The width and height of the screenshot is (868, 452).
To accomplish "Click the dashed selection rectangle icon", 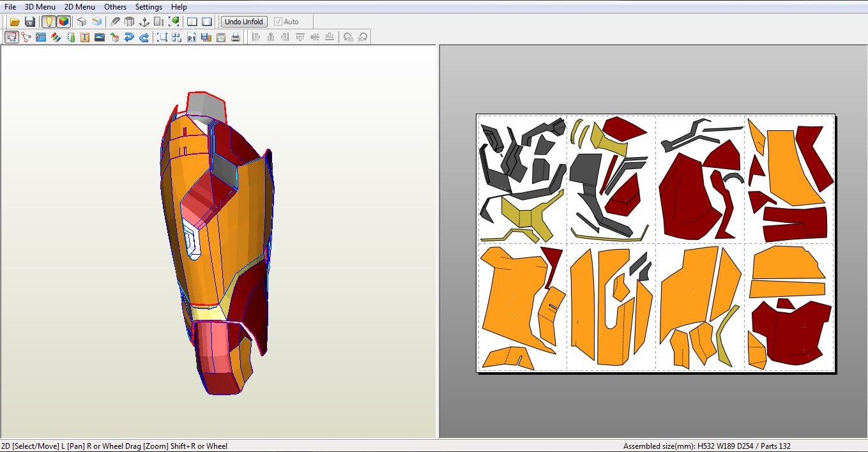I will point(162,37).
